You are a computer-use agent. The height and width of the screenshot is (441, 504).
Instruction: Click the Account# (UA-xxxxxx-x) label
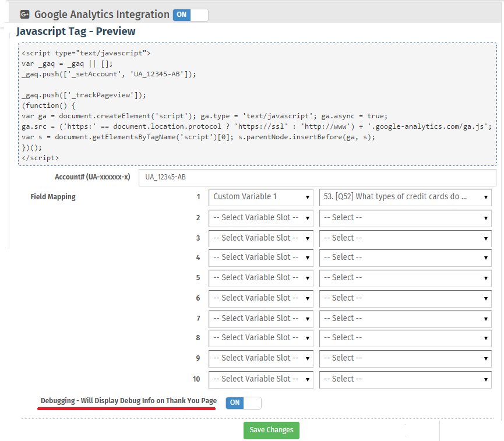click(93, 177)
